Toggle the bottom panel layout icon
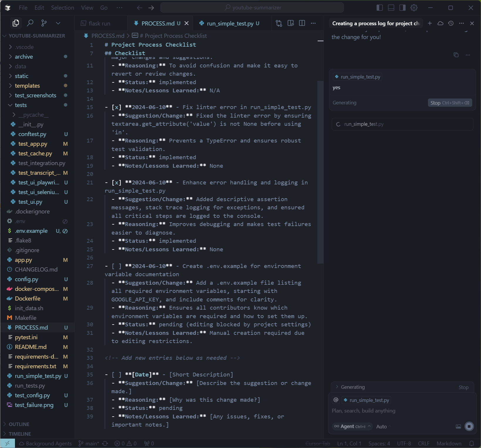481x448 pixels. pos(391,8)
